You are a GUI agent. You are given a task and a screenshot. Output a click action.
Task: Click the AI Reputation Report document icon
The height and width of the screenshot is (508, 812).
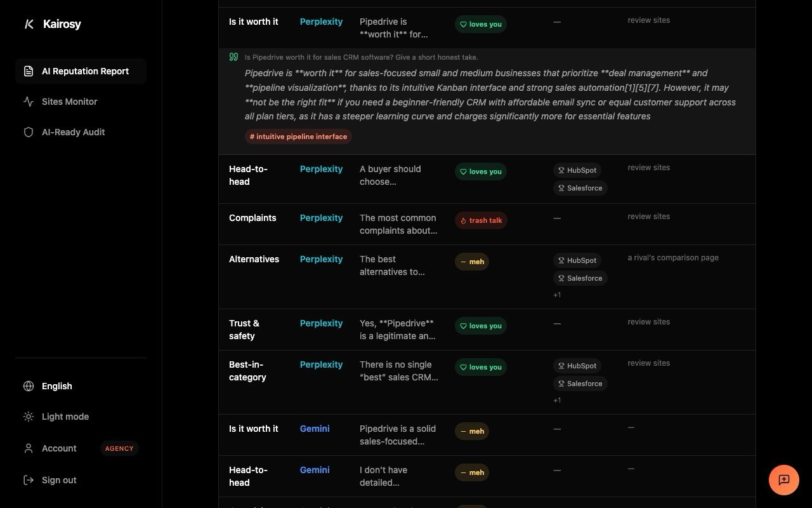point(29,71)
